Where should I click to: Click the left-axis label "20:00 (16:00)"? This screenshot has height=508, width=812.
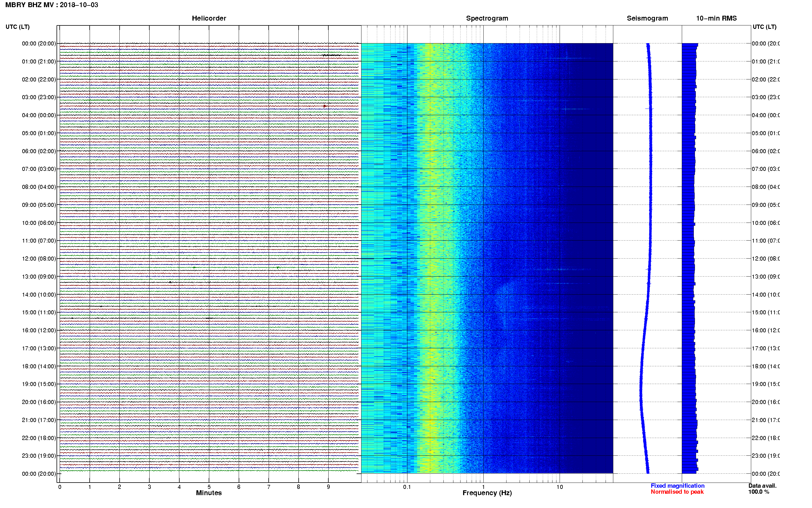[x=39, y=402]
